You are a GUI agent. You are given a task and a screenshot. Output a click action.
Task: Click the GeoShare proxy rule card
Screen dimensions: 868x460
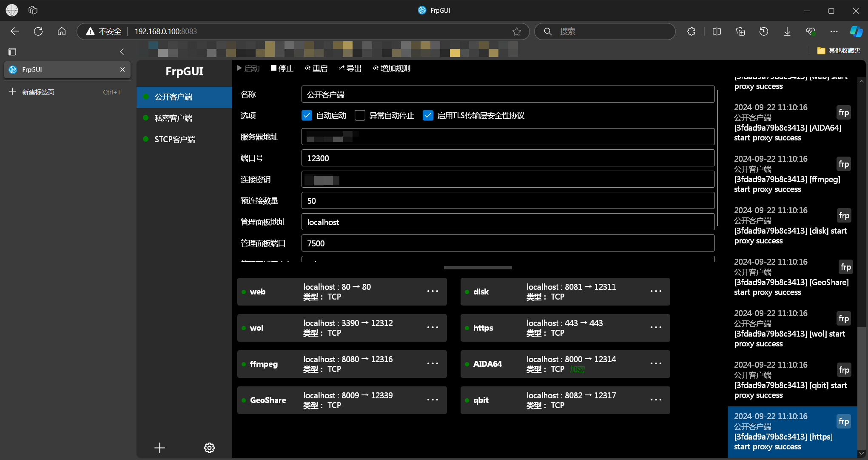point(342,400)
